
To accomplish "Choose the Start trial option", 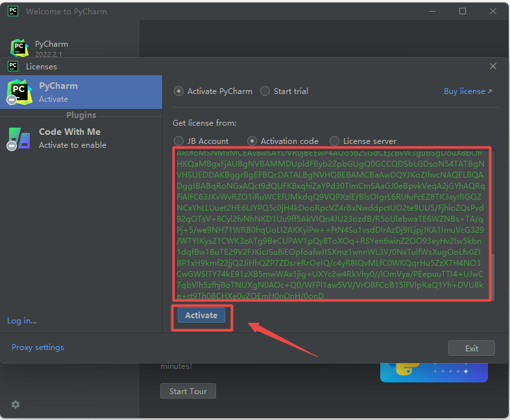I will tap(265, 91).
